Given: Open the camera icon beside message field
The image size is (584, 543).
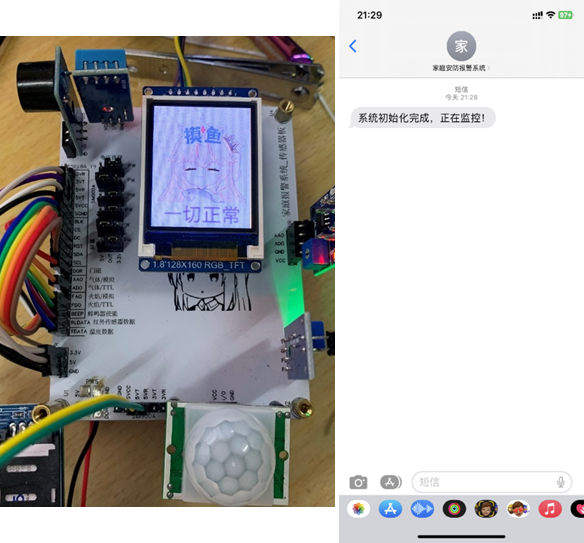Looking at the screenshot, I should coord(358,482).
